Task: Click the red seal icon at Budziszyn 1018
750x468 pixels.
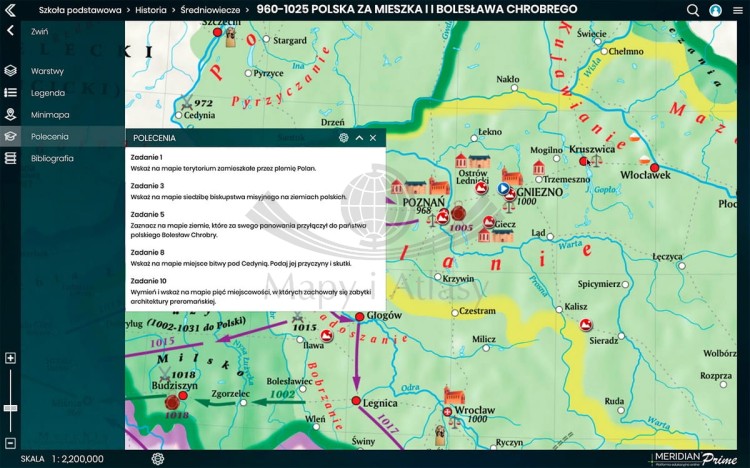Action: click(172, 402)
